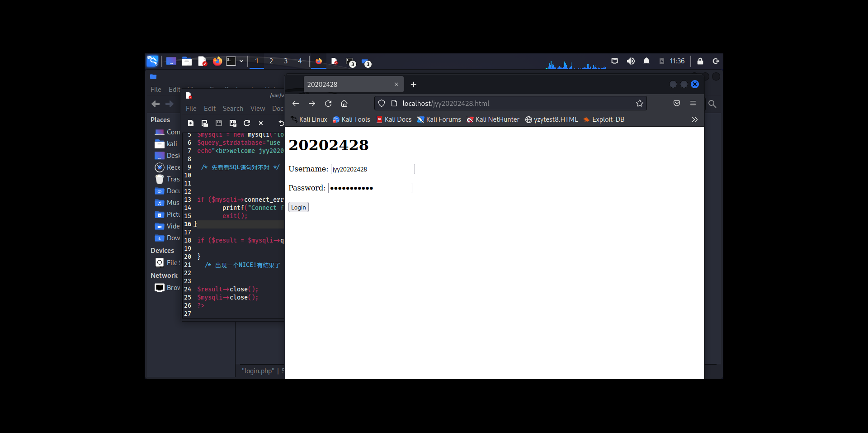The width and height of the screenshot is (868, 433).
Task: Open a new Firefox tab
Action: (x=413, y=85)
